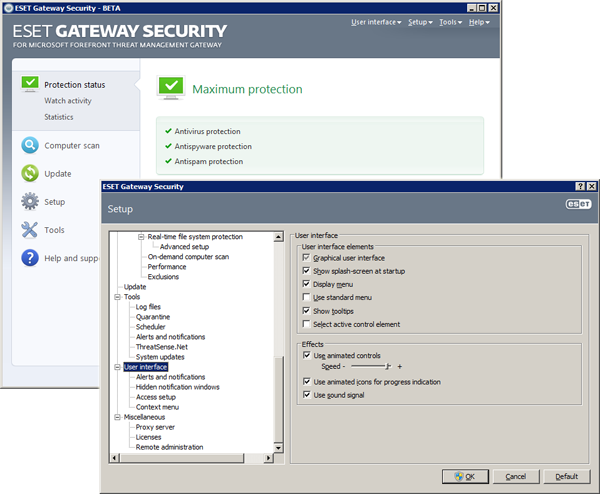
Task: Open Tools section label in main sidebar
Action: 54,230
